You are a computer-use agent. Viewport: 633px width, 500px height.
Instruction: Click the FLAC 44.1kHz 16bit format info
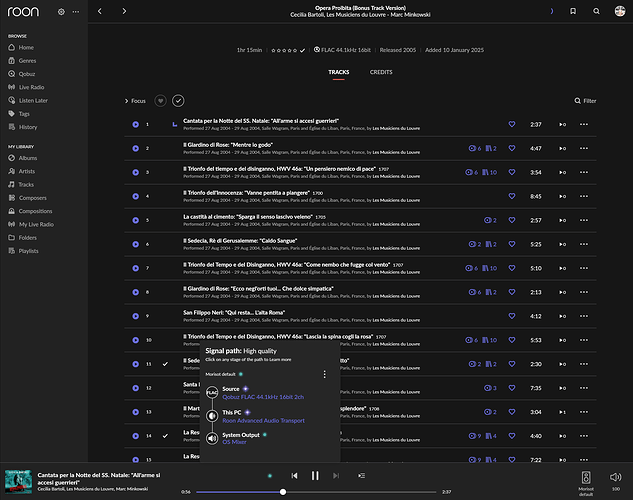342,50
